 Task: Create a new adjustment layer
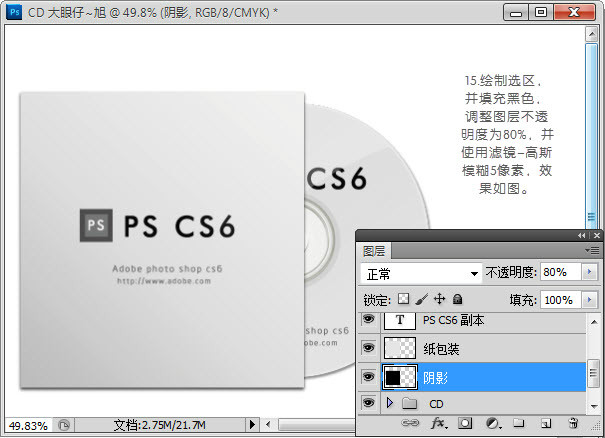pyautogui.click(x=492, y=424)
